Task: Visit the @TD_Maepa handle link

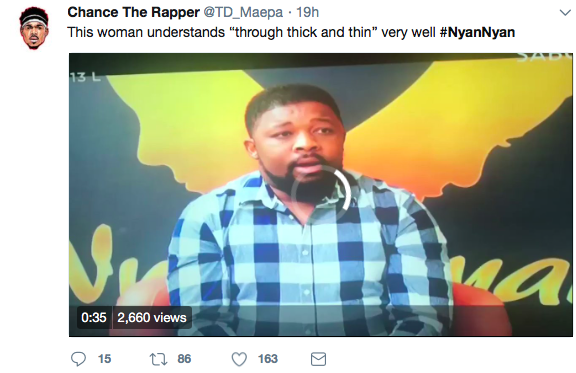Action: [243, 13]
